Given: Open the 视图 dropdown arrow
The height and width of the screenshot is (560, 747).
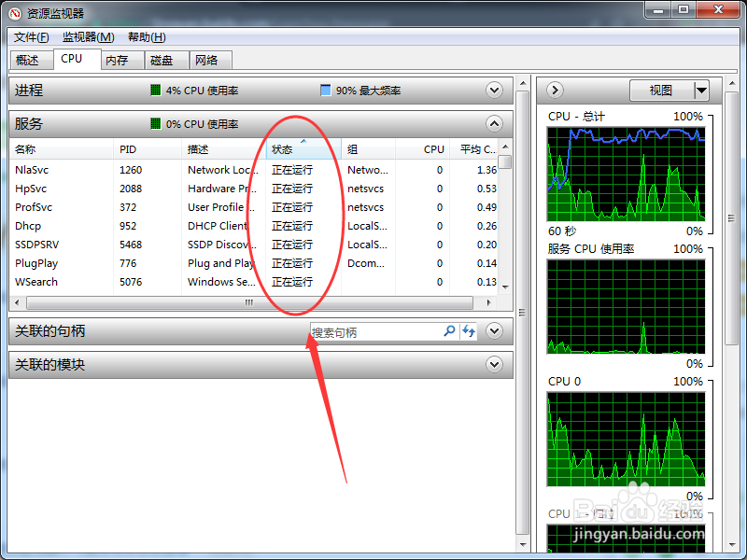Looking at the screenshot, I should pos(701,90).
